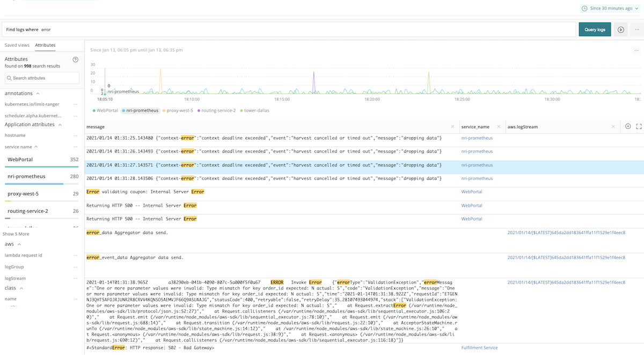Click the lambda request id attribute label
The image size is (644, 355).
point(24,256)
